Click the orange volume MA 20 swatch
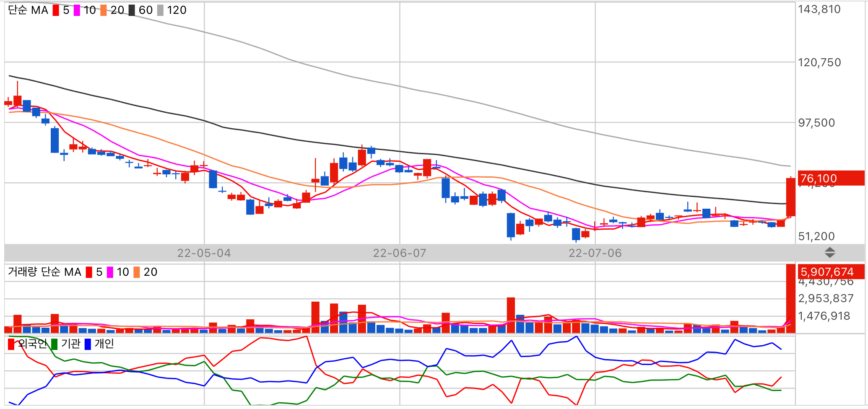Viewport: 868px width, 409px height. coord(137,272)
